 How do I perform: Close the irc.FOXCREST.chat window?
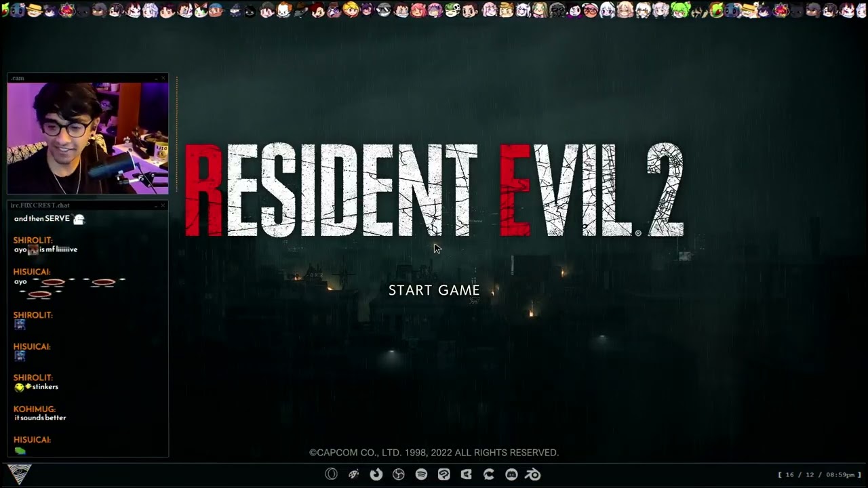163,205
